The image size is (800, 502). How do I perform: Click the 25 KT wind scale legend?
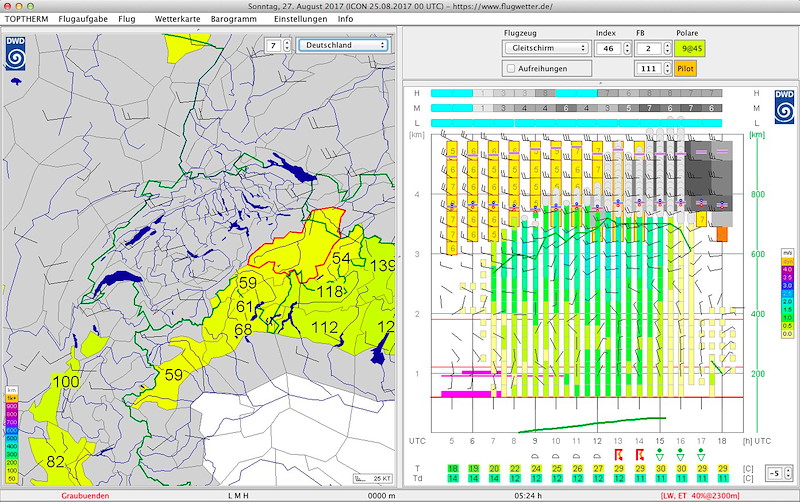point(373,479)
